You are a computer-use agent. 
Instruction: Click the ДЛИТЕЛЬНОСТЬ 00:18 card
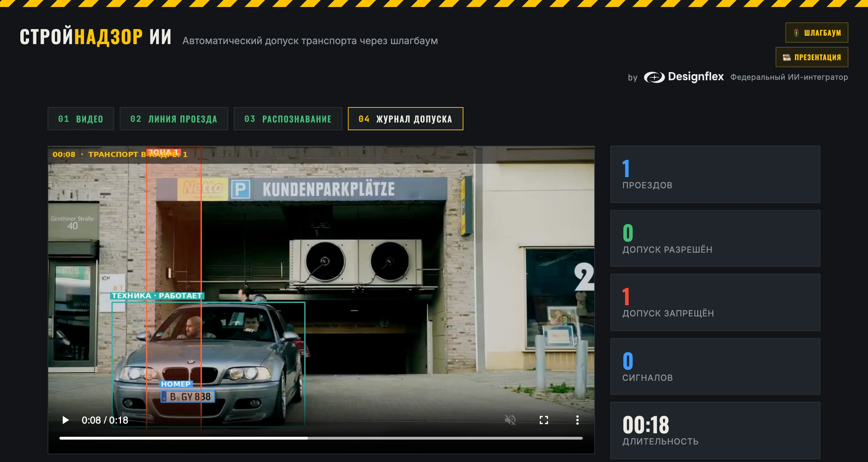coord(715,430)
